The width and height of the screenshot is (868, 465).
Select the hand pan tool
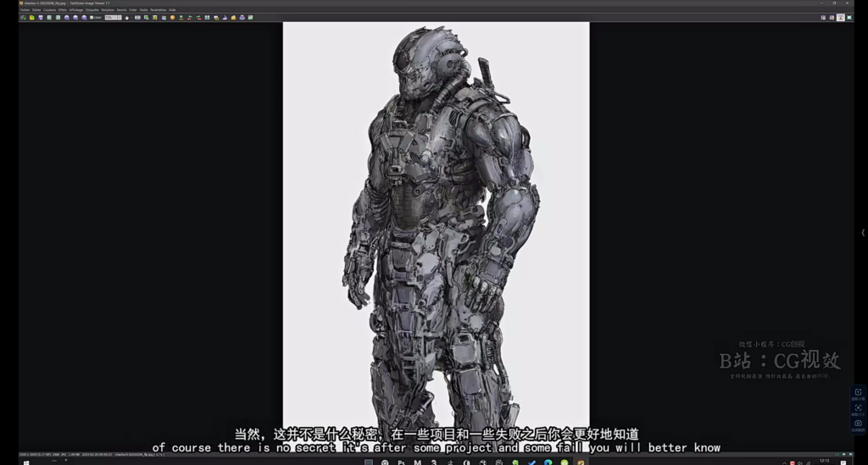click(x=127, y=18)
